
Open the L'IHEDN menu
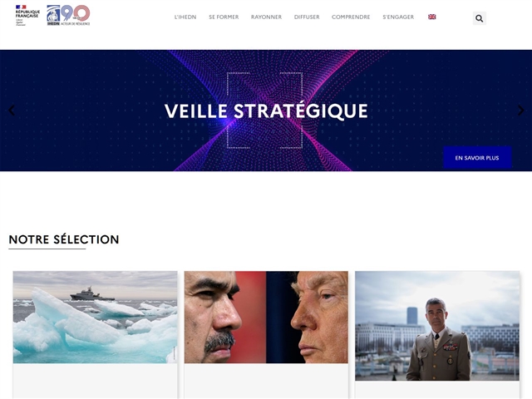click(185, 17)
